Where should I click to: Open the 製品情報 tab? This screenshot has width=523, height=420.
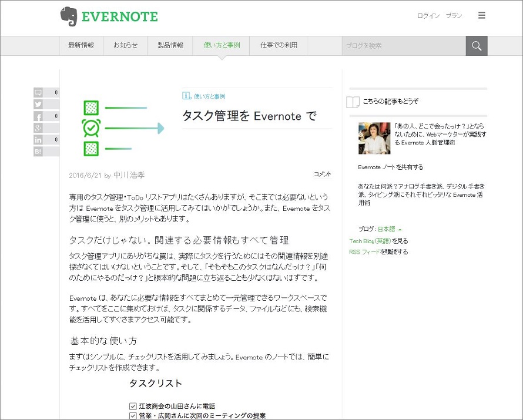tap(170, 46)
